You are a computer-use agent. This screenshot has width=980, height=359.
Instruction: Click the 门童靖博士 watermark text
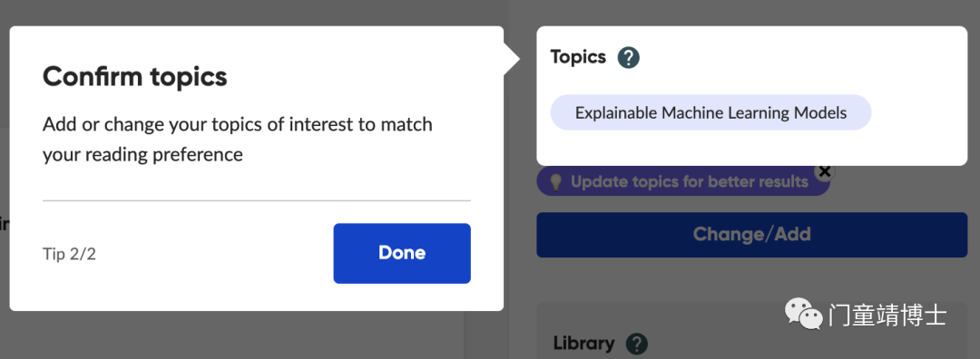[887, 315]
